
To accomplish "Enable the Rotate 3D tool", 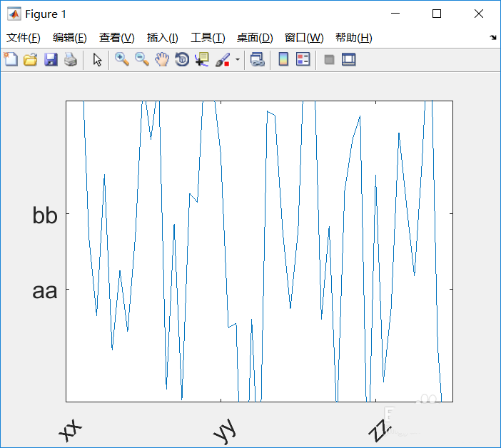I will [182, 60].
